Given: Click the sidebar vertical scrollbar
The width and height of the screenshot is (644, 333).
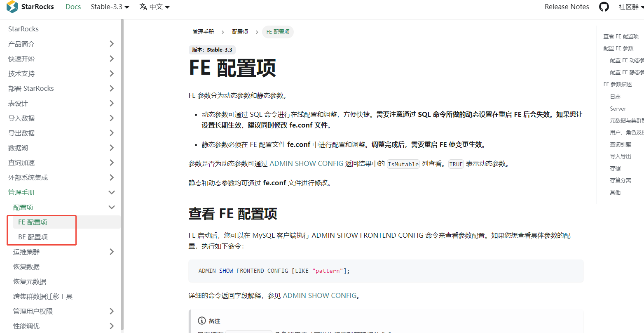Looking at the screenshot, I should click(122, 175).
